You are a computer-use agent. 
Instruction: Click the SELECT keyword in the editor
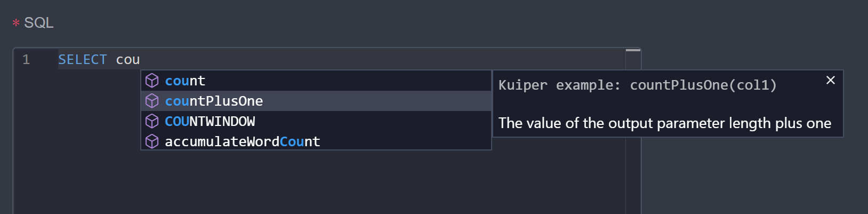[x=83, y=60]
